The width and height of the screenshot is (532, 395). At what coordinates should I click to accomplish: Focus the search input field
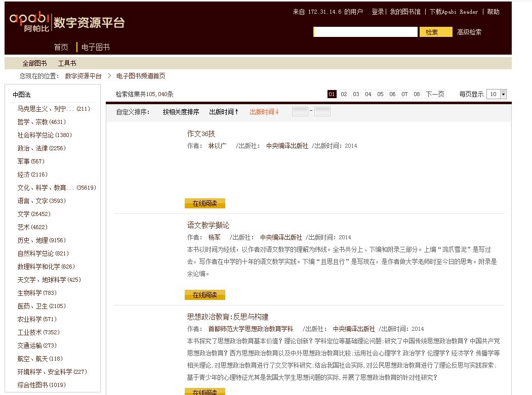[366, 32]
